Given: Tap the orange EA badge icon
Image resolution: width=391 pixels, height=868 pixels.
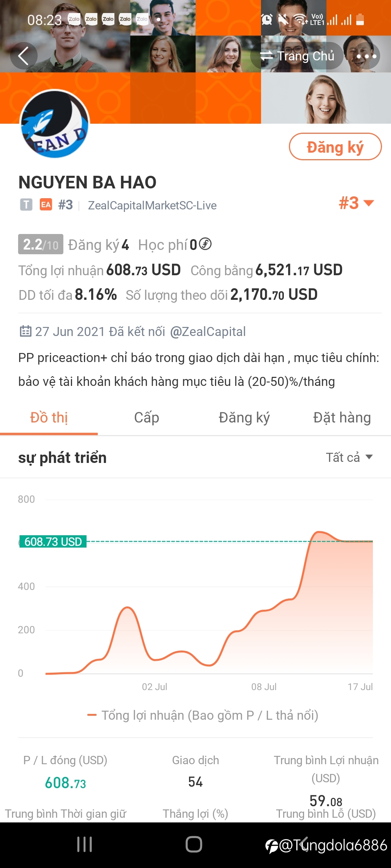Looking at the screenshot, I should point(46,205).
